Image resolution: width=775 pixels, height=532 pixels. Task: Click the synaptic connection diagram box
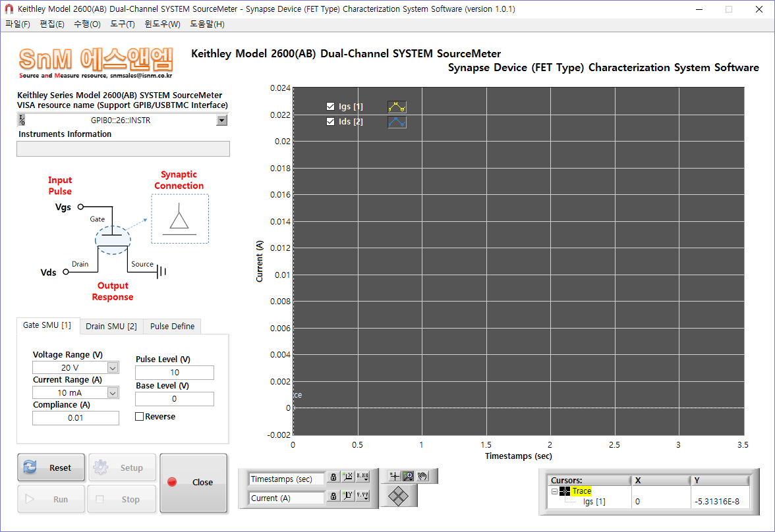(180, 219)
